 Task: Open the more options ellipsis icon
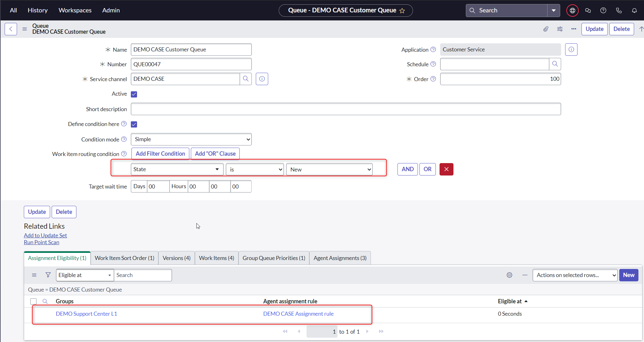click(574, 29)
